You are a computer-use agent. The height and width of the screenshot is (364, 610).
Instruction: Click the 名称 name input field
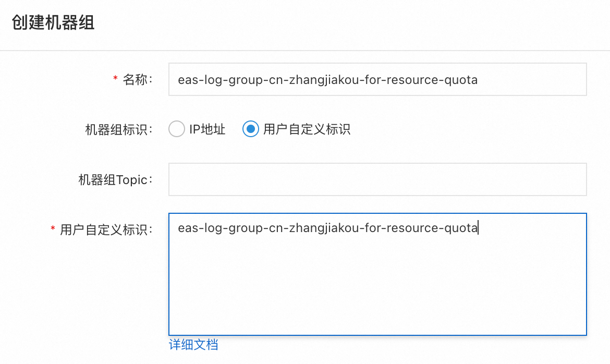coord(377,80)
